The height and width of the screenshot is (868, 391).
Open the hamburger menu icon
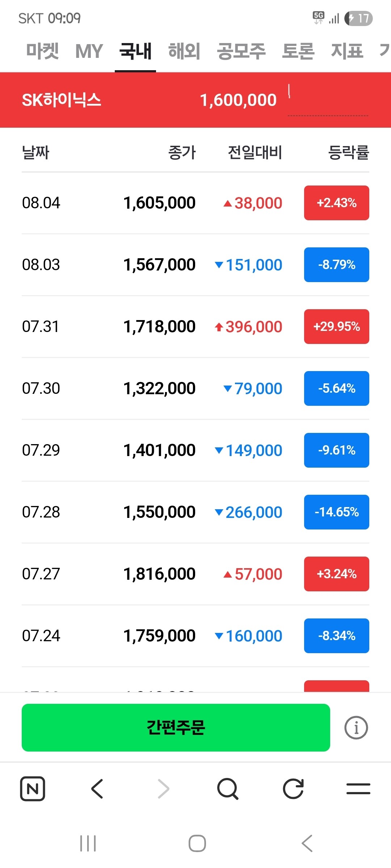358,789
